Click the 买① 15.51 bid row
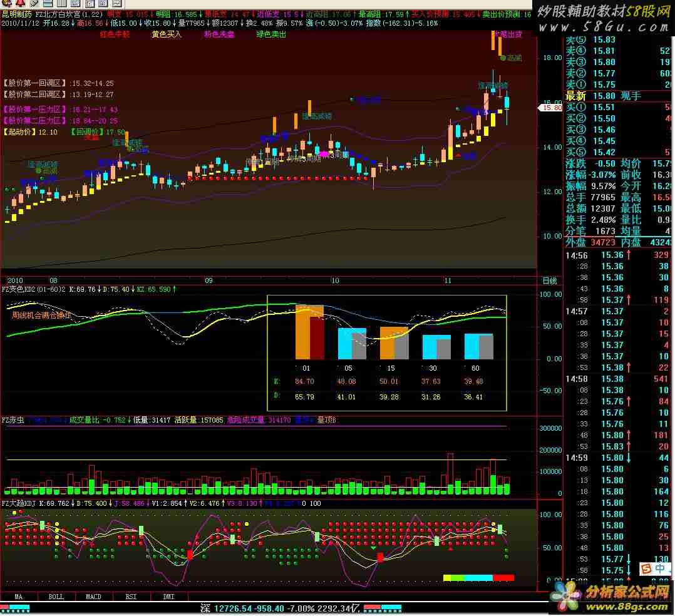 pyautogui.click(x=618, y=107)
